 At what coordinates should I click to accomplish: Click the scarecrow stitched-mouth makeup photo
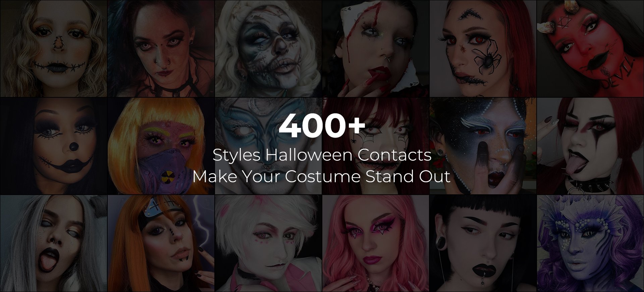click(x=53, y=48)
